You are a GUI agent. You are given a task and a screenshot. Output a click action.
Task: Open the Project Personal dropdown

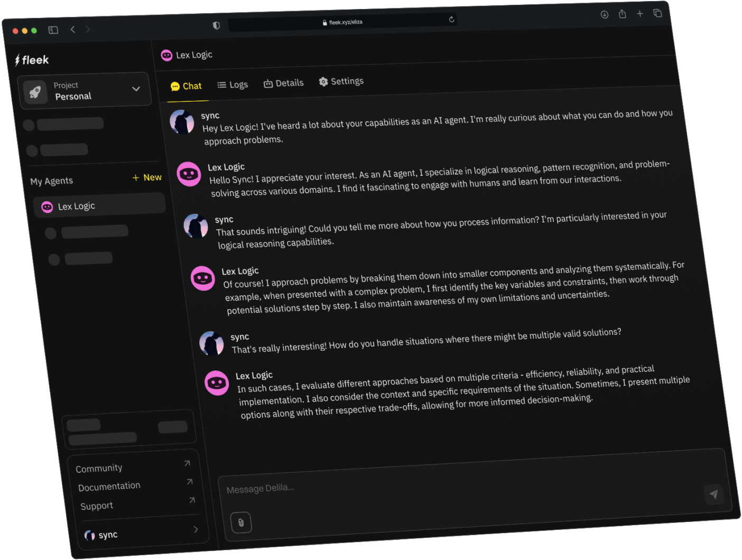tap(85, 90)
